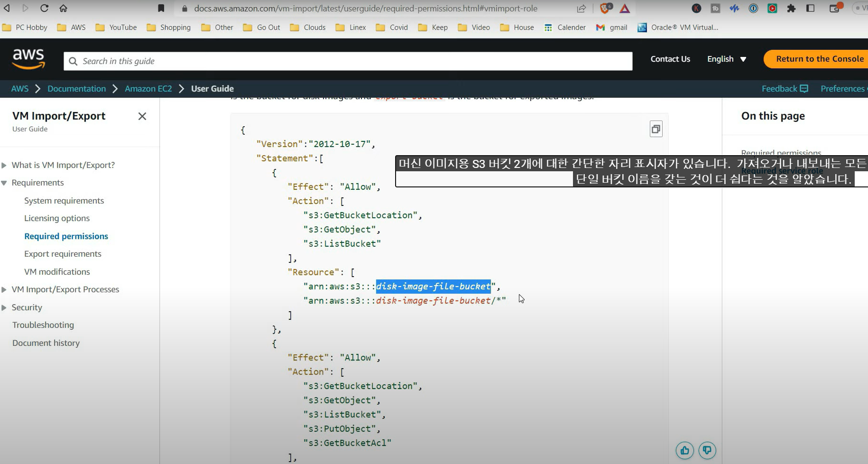Open Preferences in the header
The height and width of the screenshot is (464, 868).
click(x=843, y=89)
